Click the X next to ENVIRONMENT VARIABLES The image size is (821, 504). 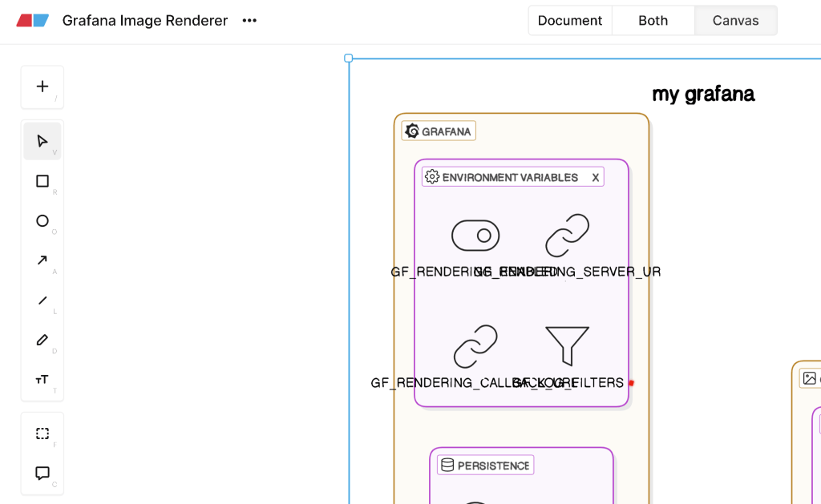click(x=596, y=177)
